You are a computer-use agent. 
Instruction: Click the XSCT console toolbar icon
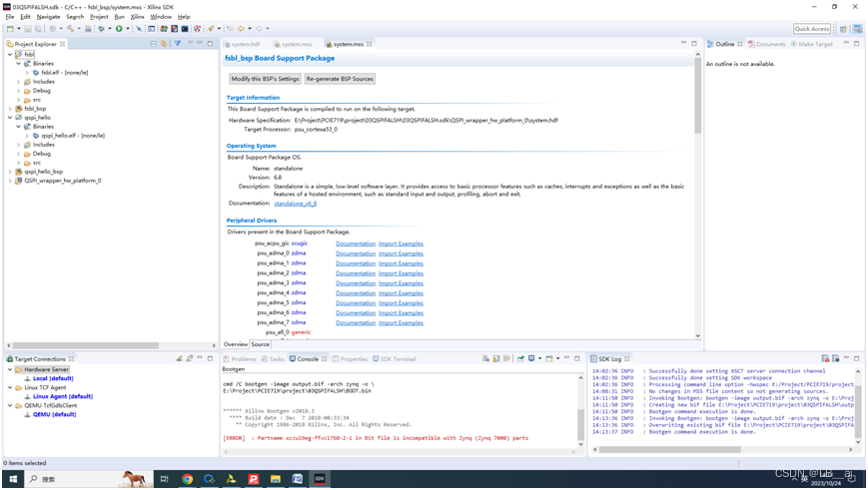point(185,29)
